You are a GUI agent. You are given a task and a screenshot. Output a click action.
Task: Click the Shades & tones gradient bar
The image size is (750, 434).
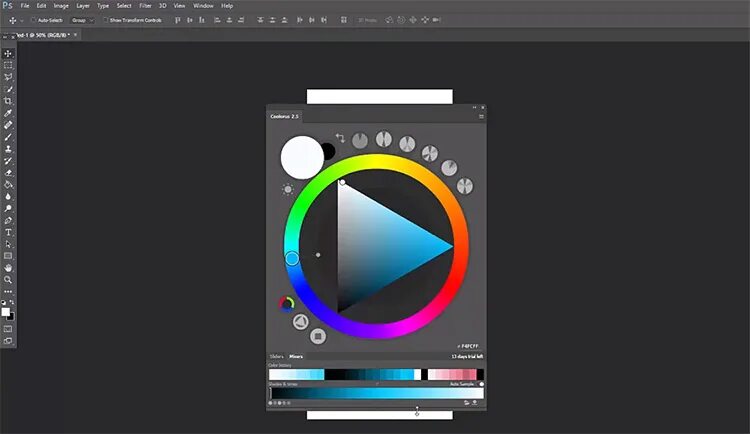(x=376, y=393)
